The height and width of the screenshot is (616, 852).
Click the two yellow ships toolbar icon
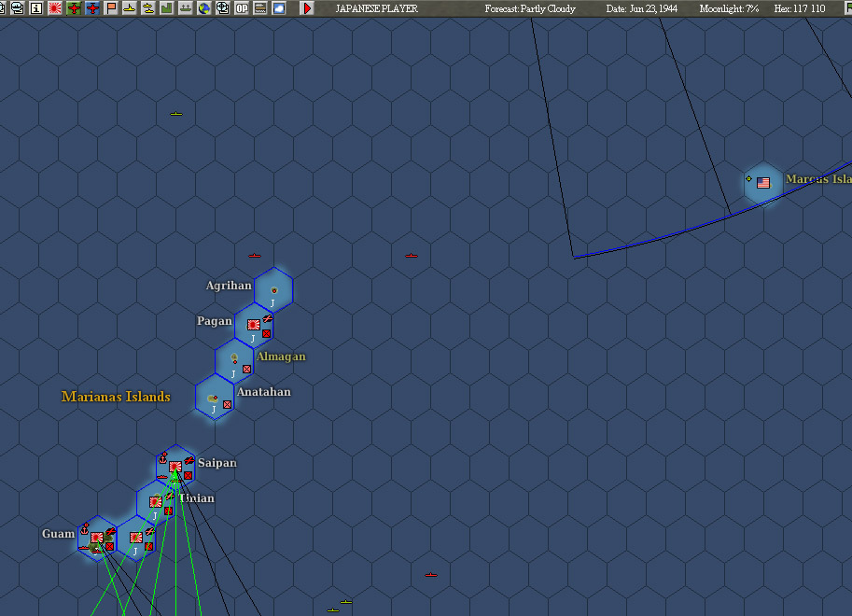(147, 8)
